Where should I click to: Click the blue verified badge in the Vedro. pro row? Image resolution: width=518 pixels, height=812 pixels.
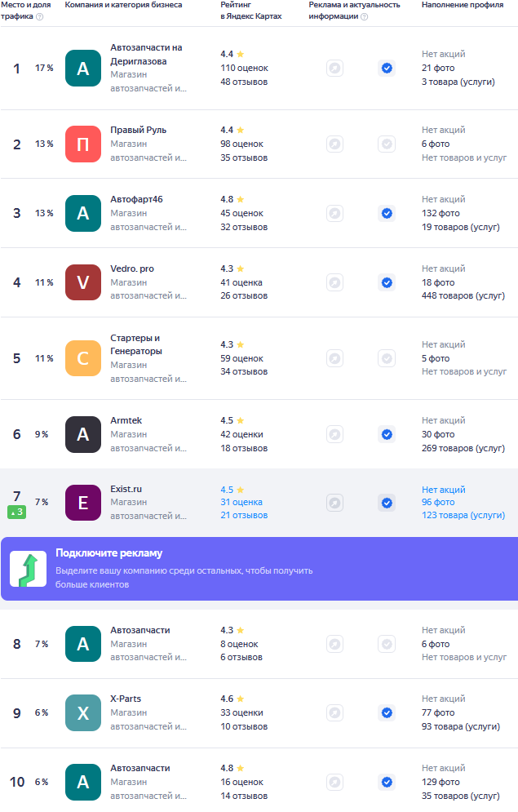point(387,282)
